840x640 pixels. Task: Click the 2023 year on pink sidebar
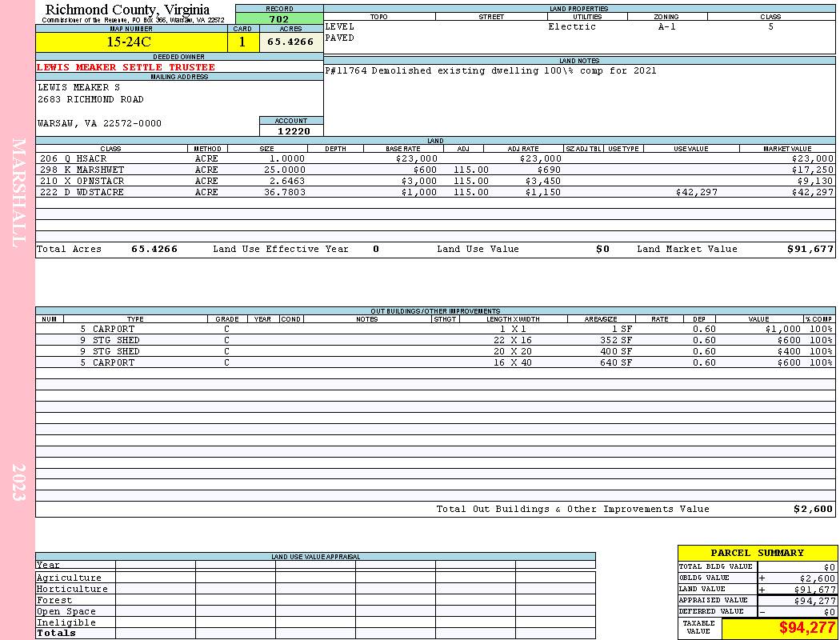click(x=18, y=482)
